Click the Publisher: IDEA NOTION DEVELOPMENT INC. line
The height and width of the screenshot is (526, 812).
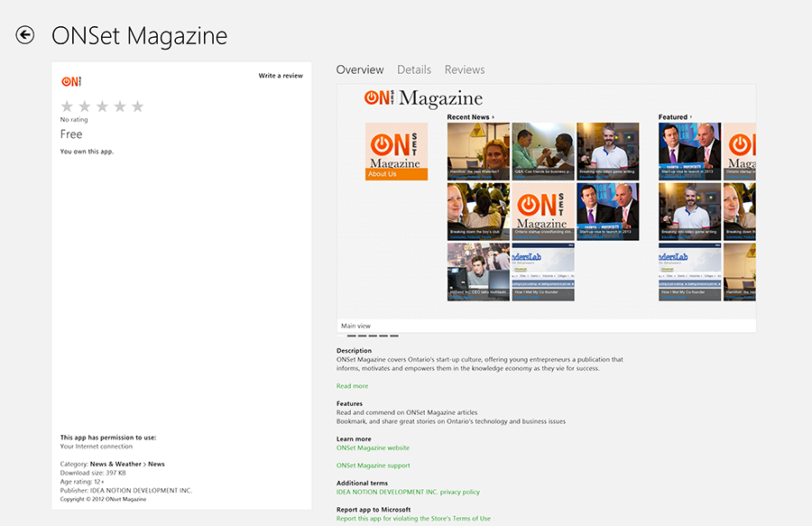pyautogui.click(x=125, y=490)
